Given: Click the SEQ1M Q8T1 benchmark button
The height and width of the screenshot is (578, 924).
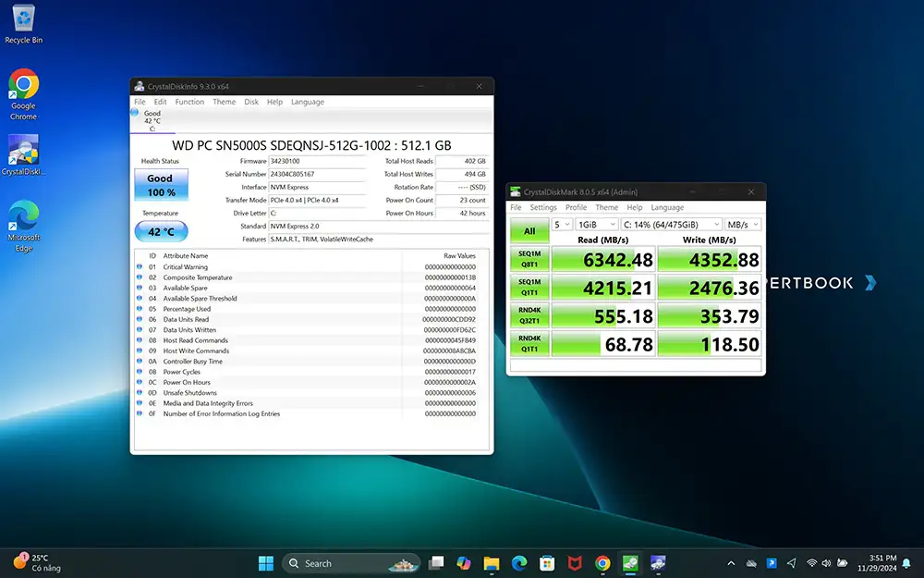Looking at the screenshot, I should pos(529,259).
